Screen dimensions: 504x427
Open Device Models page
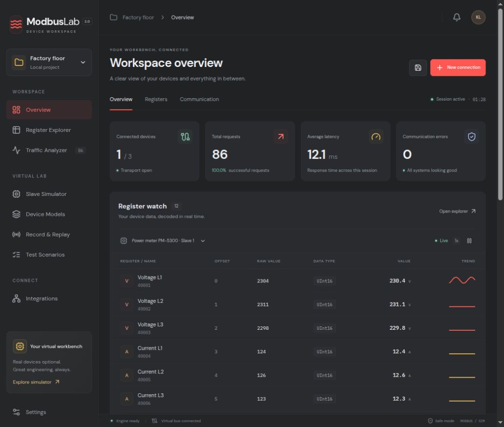49,214
